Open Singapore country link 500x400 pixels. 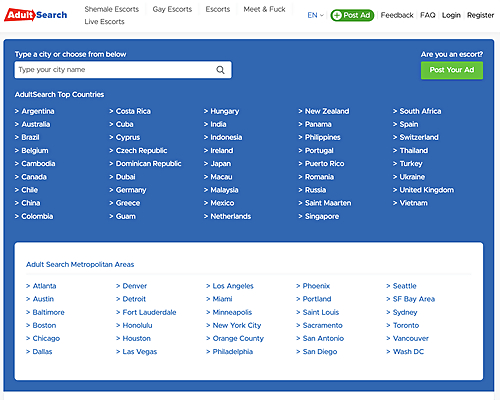pos(322,216)
